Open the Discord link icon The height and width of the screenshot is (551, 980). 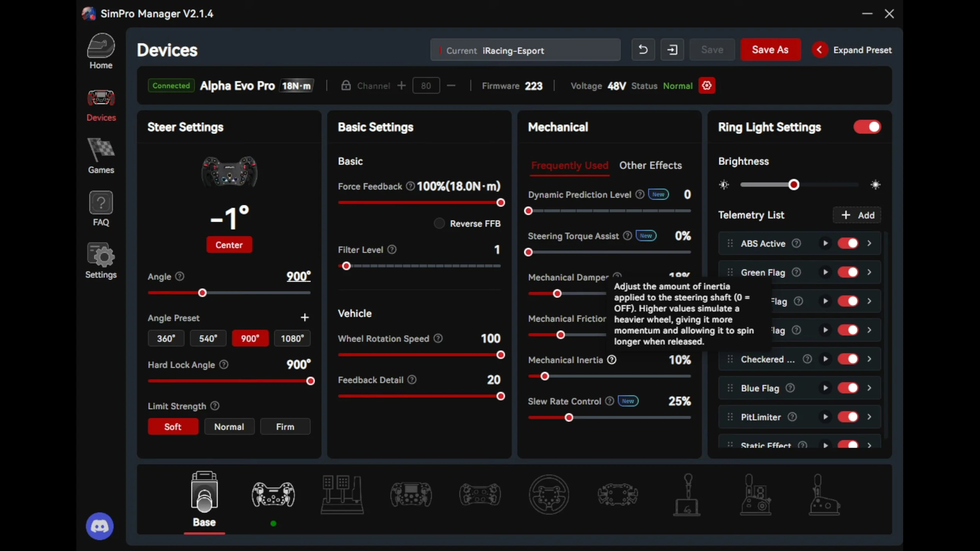tap(100, 526)
